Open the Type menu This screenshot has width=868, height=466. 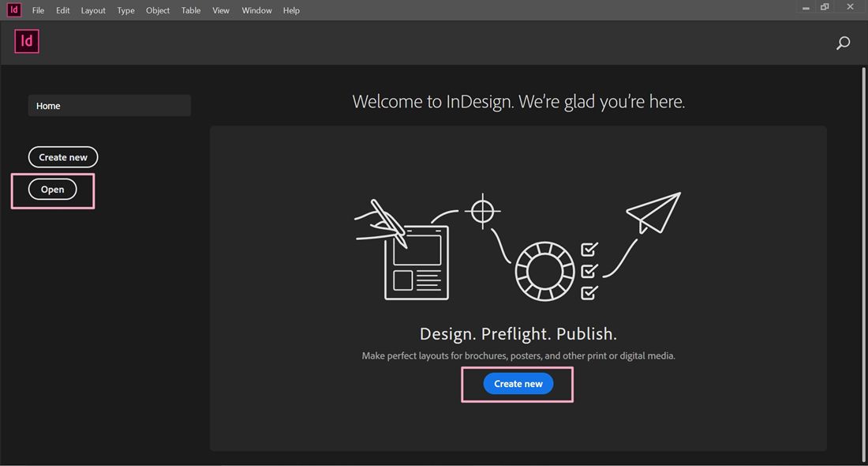(125, 10)
